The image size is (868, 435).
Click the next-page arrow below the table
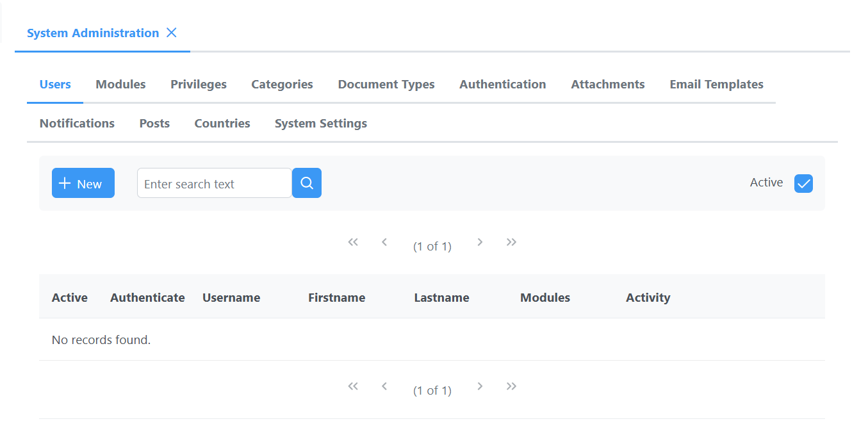coord(480,386)
